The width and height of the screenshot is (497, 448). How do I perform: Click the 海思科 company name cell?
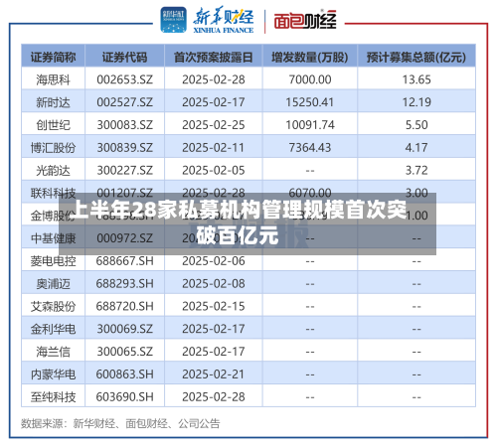[x=54, y=79]
